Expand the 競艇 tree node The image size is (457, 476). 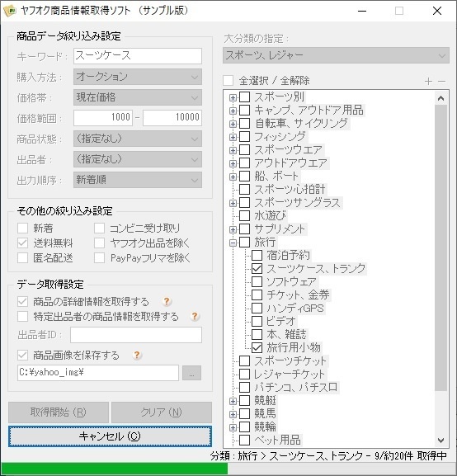click(233, 401)
